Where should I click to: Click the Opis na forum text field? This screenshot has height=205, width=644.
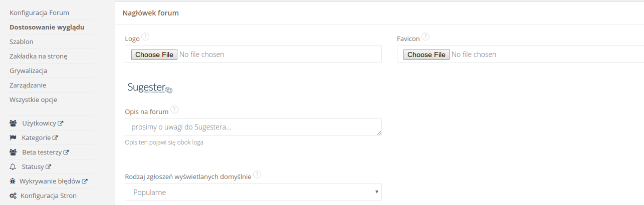[x=253, y=127]
